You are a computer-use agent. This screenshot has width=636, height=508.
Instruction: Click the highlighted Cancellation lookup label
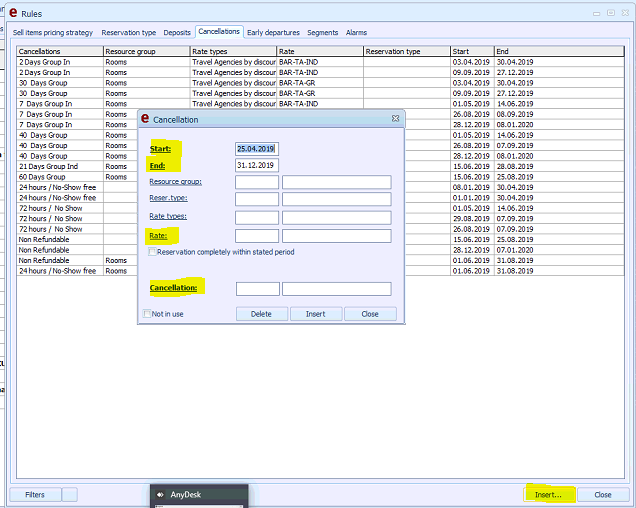(x=173, y=288)
